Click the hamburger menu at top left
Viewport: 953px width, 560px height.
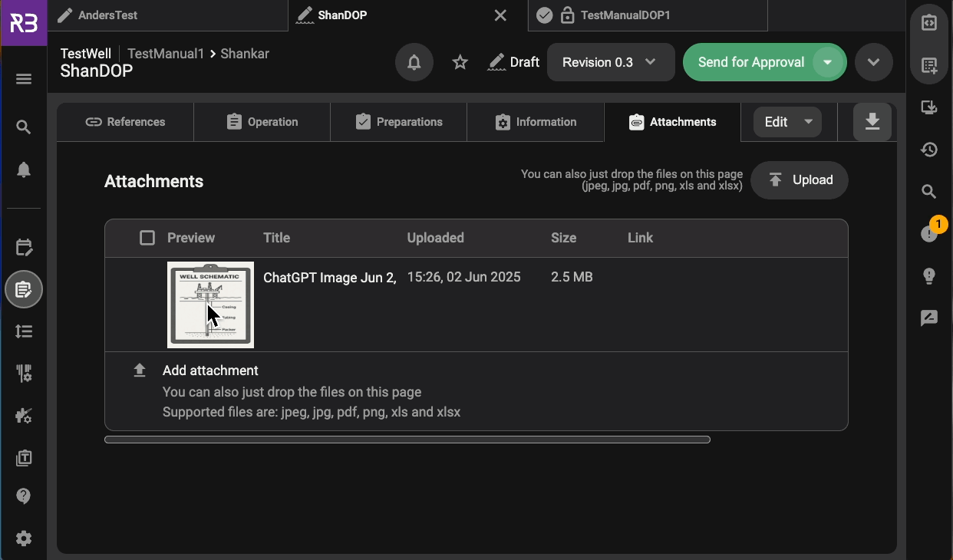pyautogui.click(x=23, y=78)
